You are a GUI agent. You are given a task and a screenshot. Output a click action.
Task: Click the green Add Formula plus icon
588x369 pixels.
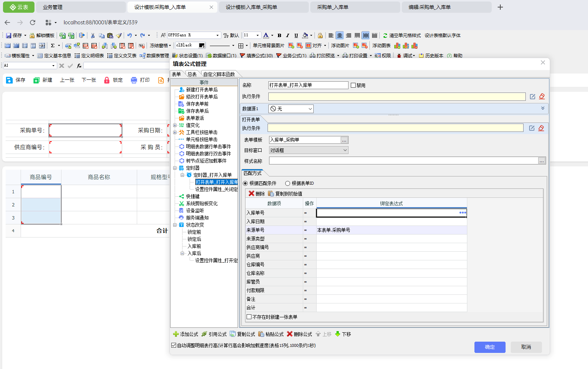(x=176, y=334)
